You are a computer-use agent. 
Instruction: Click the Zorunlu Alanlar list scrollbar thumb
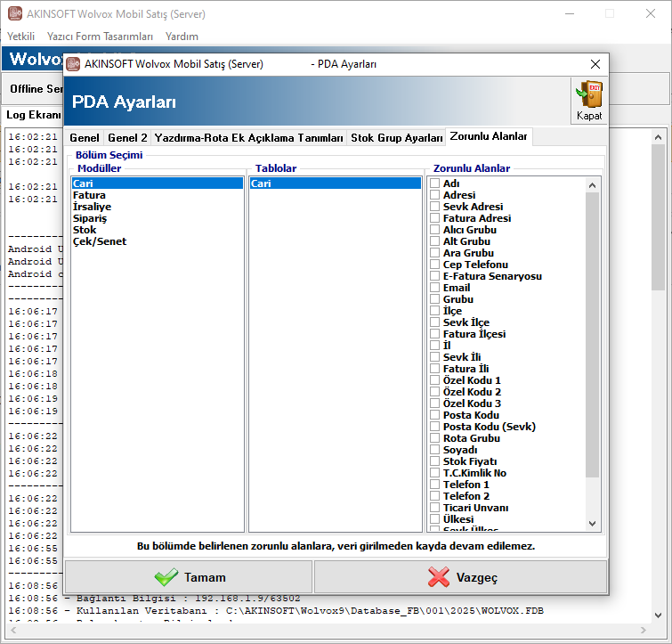[592, 335]
